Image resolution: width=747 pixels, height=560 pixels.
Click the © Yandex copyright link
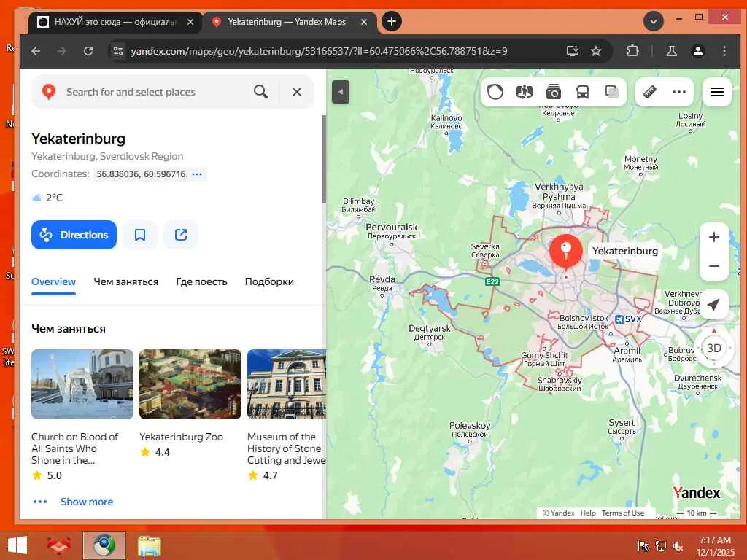point(558,513)
